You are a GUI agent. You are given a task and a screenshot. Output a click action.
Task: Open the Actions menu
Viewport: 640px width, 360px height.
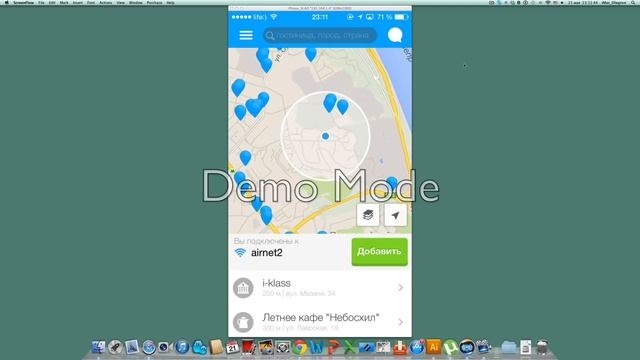105,2
